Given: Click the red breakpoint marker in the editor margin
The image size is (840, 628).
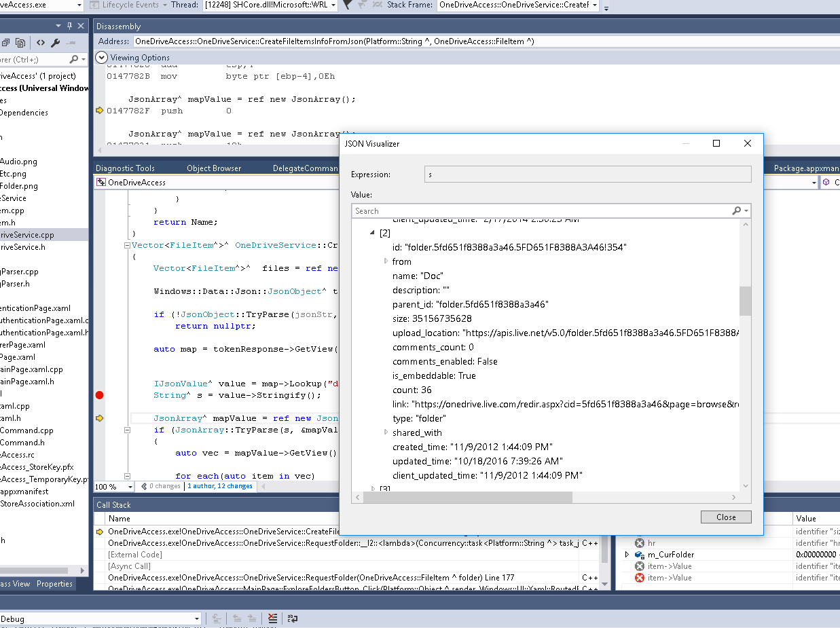Looking at the screenshot, I should [100, 395].
